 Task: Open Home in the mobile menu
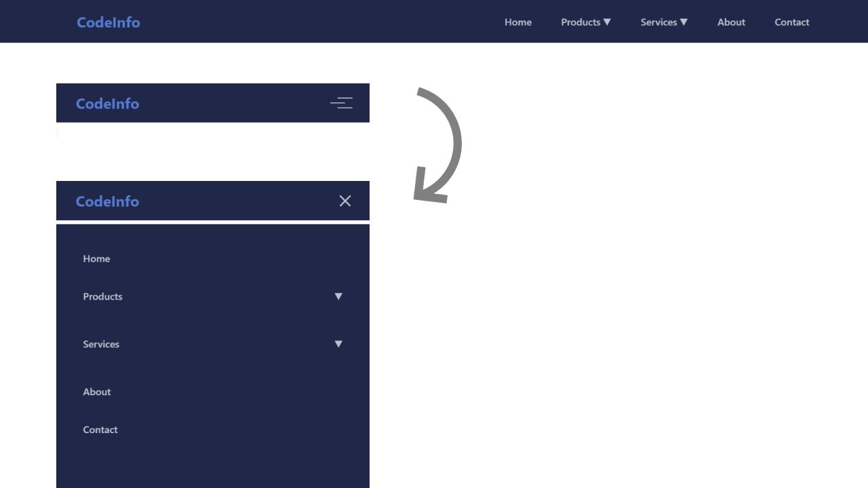[96, 258]
